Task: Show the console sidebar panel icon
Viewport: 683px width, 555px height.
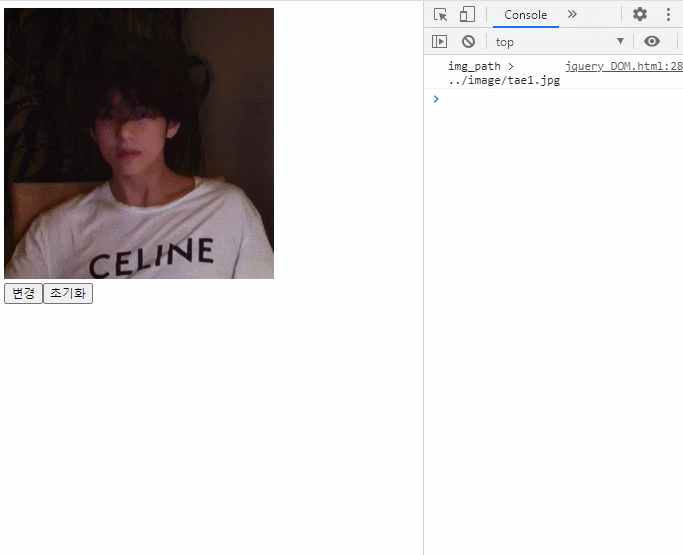Action: coord(439,41)
